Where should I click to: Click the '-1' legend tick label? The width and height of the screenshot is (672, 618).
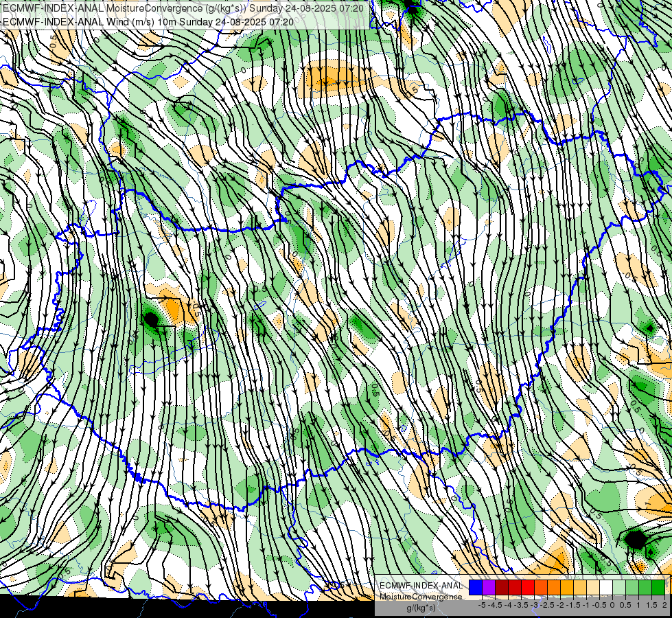click(x=586, y=605)
